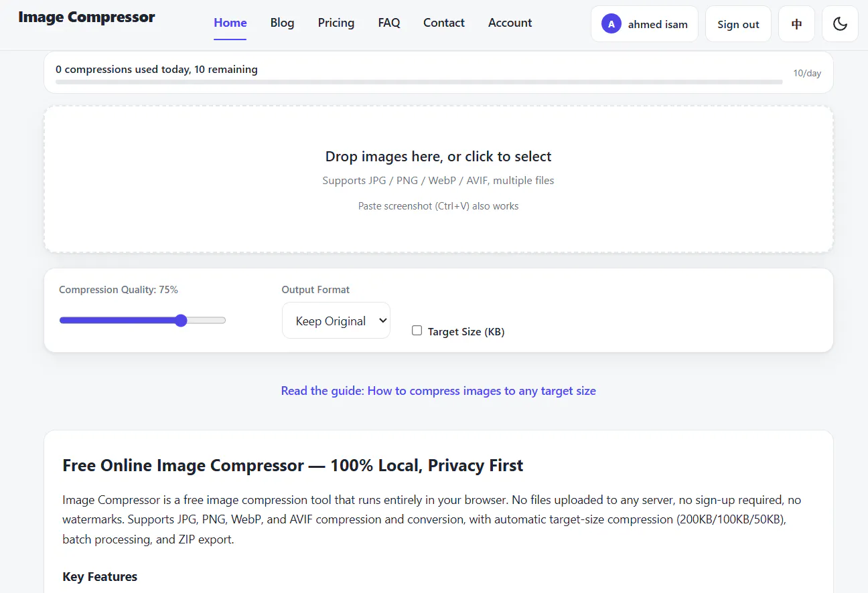Open the ahmed isam profile button
The height and width of the screenshot is (593, 868).
pyautogui.click(x=644, y=24)
